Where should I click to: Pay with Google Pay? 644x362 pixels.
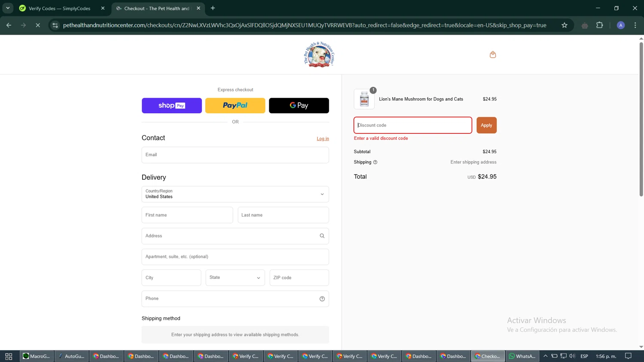coord(299,106)
